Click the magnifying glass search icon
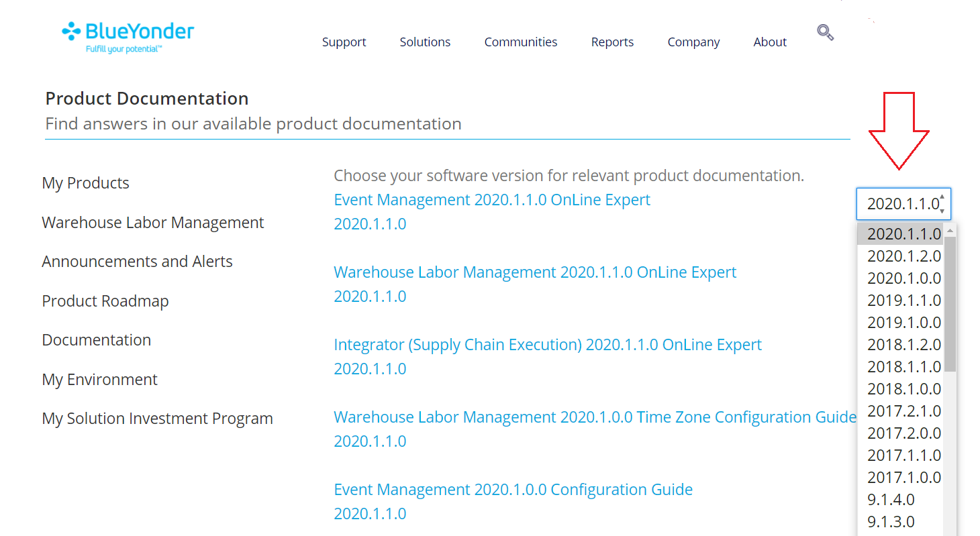This screenshot has height=536, width=980. point(825,32)
